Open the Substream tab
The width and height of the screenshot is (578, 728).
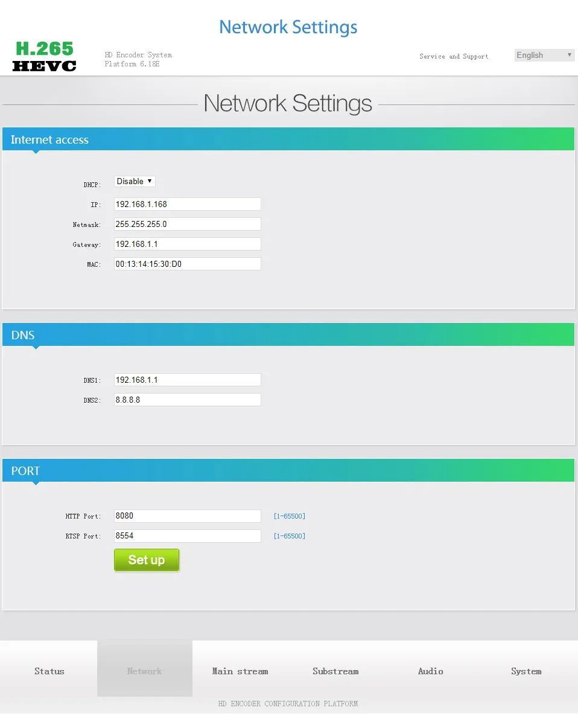point(335,671)
